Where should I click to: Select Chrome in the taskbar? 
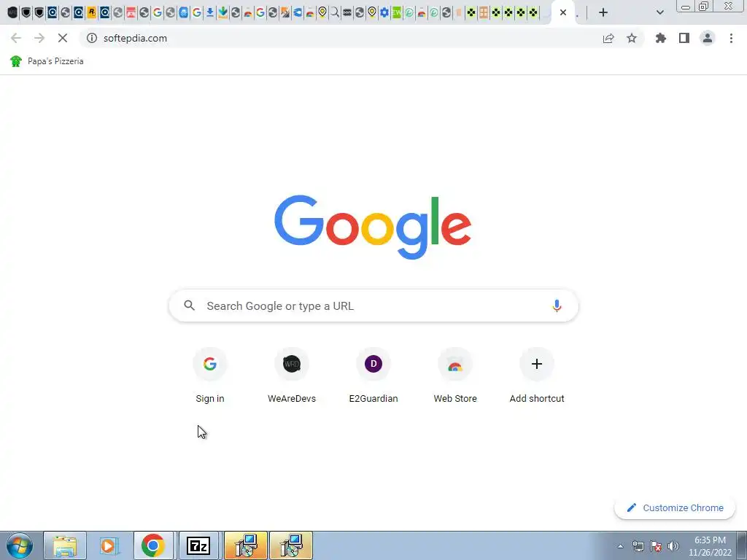pyautogui.click(x=153, y=545)
